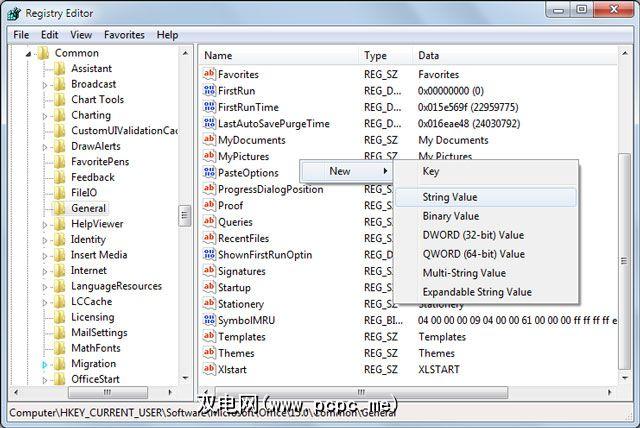Viewport: 640px width, 428px height.
Task: Expand the Internet key
Action: click(x=44, y=271)
